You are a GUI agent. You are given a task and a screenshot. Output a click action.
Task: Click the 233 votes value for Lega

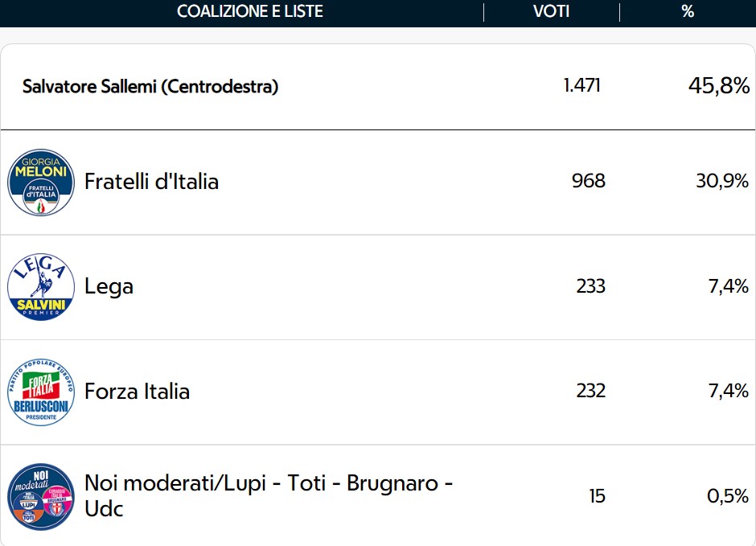point(590,286)
